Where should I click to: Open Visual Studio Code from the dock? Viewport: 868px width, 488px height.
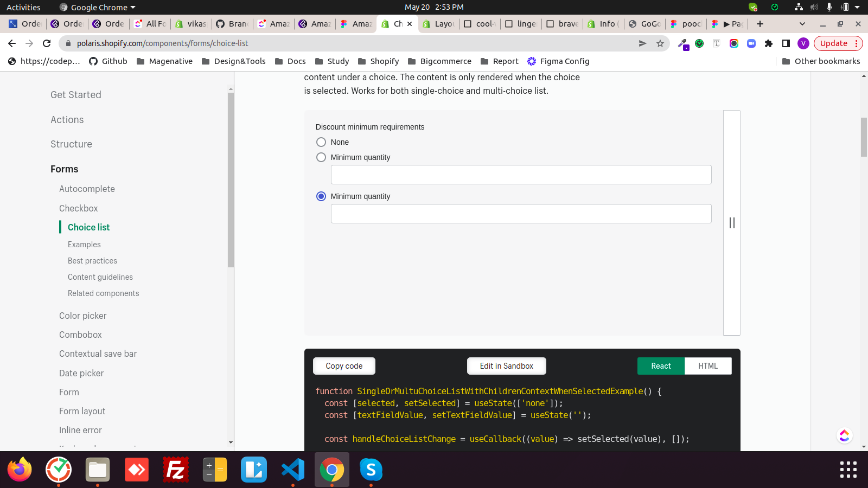click(x=293, y=470)
